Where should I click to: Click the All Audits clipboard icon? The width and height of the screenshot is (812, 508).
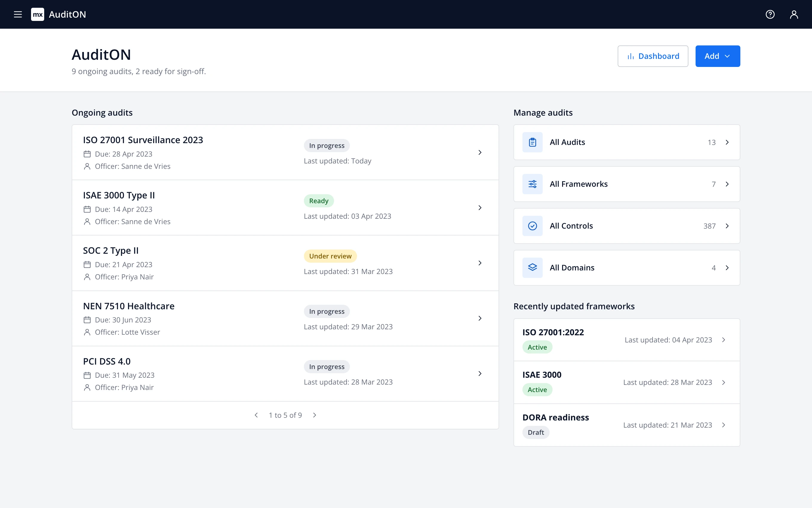(533, 142)
